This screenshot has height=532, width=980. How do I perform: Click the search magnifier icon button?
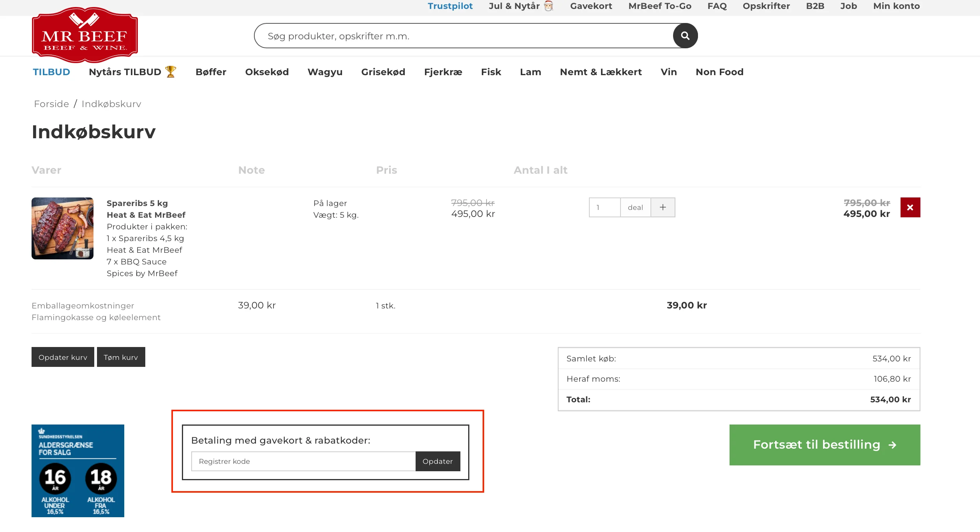tap(685, 36)
